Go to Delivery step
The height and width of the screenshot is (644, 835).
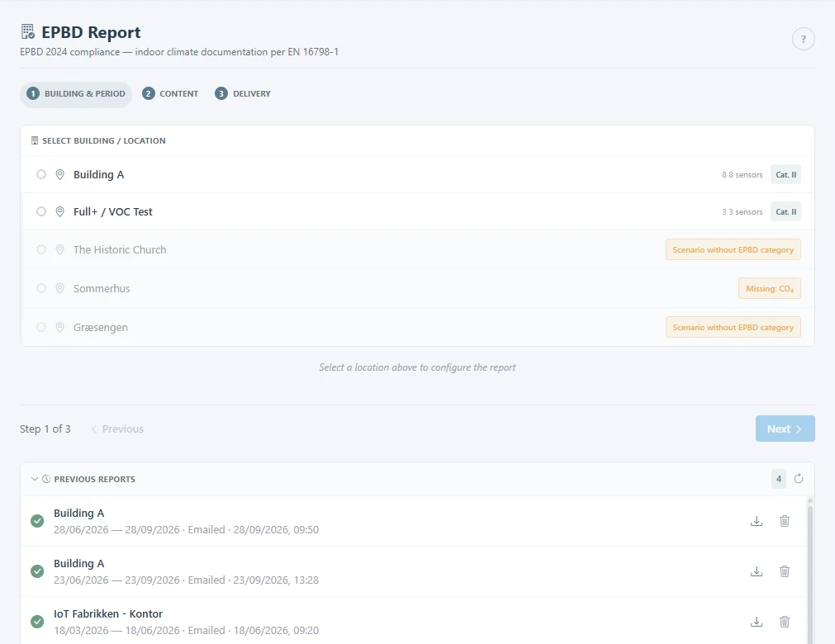click(x=243, y=93)
